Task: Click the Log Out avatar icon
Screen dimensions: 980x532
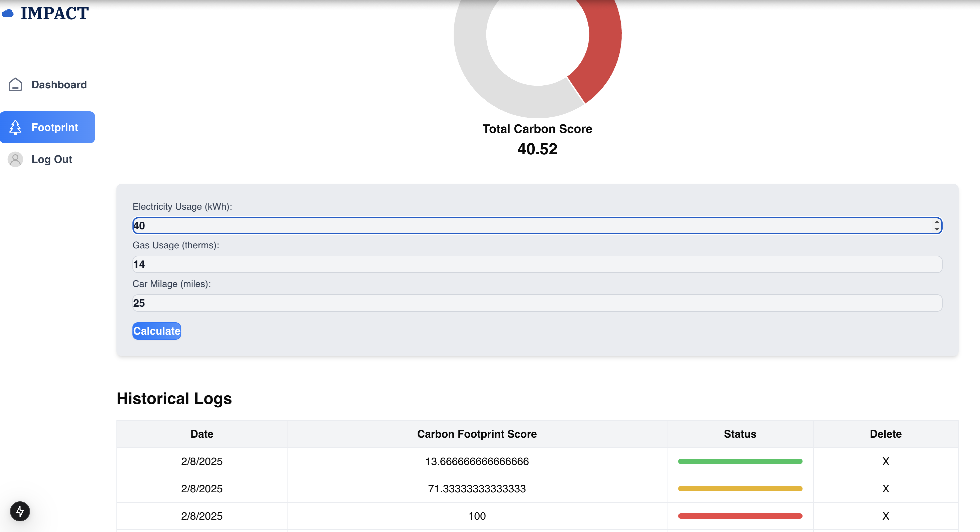Action: 15,159
